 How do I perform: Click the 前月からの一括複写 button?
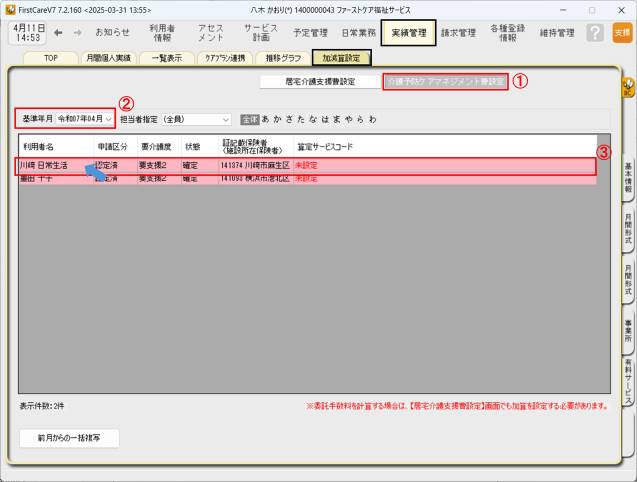[69, 437]
